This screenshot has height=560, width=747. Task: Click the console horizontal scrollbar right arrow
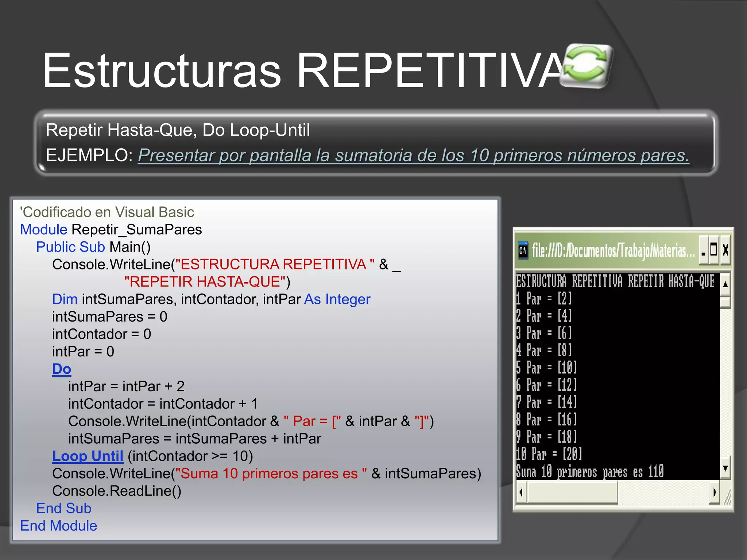714,492
